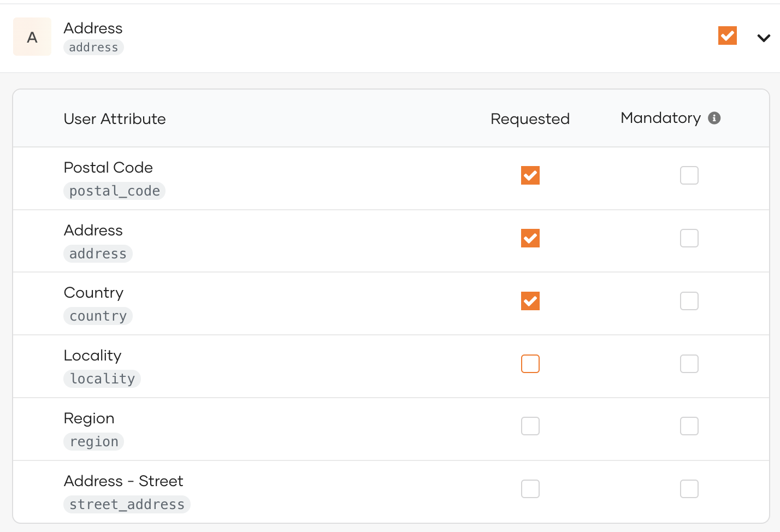The image size is (780, 532).
Task: Uncheck Requested for Address attribute
Action: click(530, 238)
